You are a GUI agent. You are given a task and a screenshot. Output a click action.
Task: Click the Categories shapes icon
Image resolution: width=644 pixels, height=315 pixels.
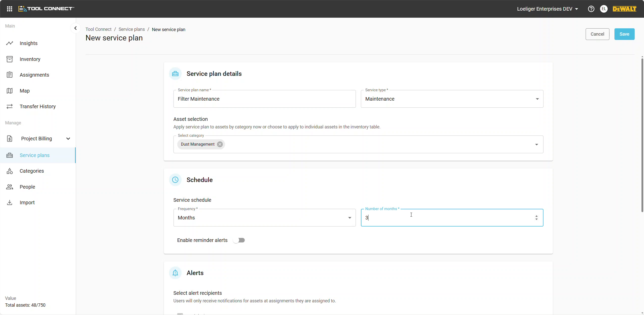click(10, 171)
